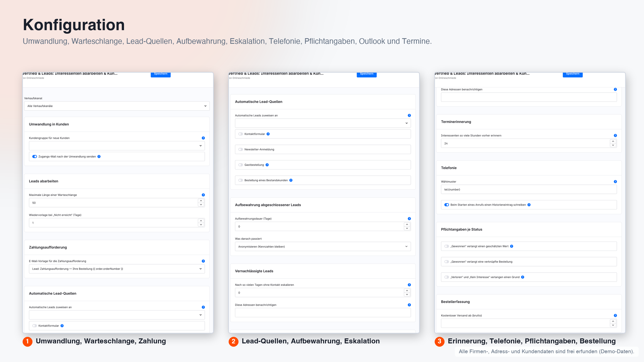Click help icon for Verloren und Kein Interesse Grund

[523, 277]
